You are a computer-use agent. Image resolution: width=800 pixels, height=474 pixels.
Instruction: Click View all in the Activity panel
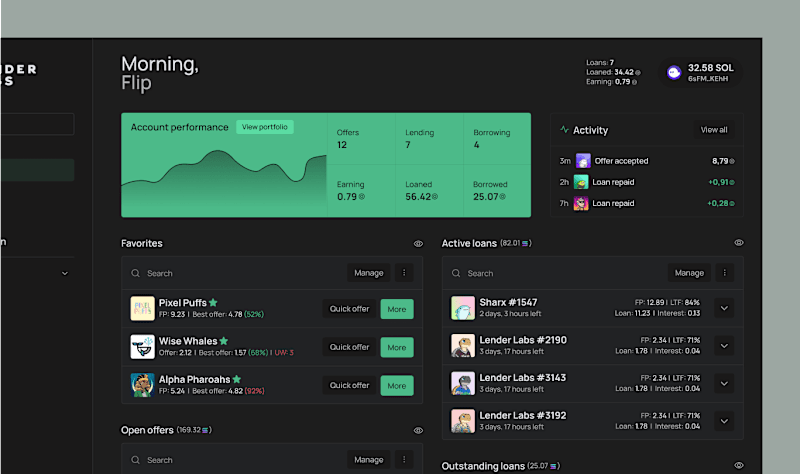(x=714, y=130)
